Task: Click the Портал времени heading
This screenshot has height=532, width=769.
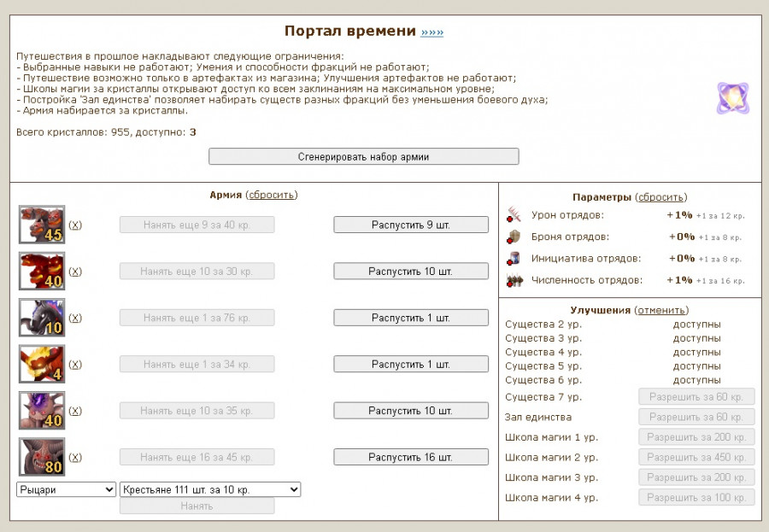Action: click(x=350, y=31)
